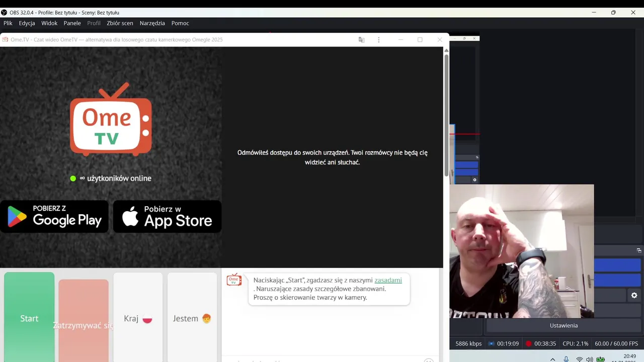This screenshot has height=362, width=644.
Task: Click the CPU: 2.1% status entry
Action: [x=576, y=344]
